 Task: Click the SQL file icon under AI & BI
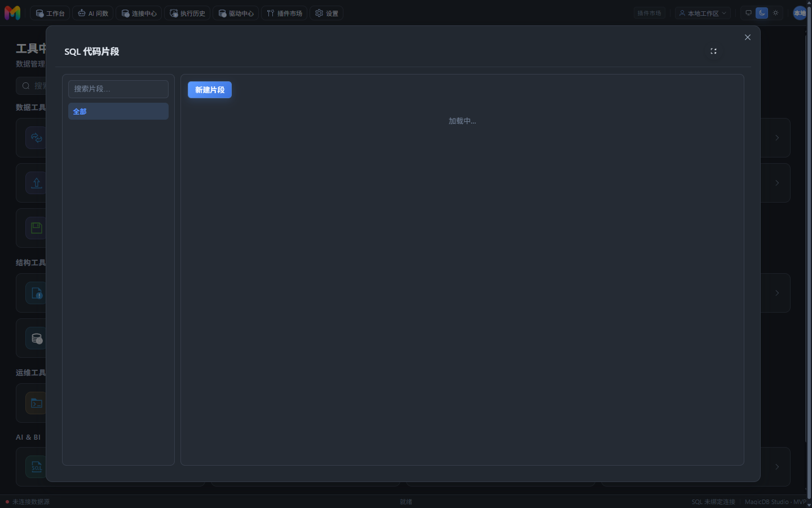(37, 467)
